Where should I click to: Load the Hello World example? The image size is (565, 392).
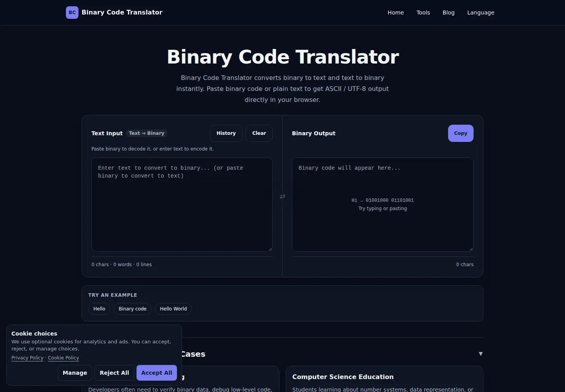(x=173, y=309)
